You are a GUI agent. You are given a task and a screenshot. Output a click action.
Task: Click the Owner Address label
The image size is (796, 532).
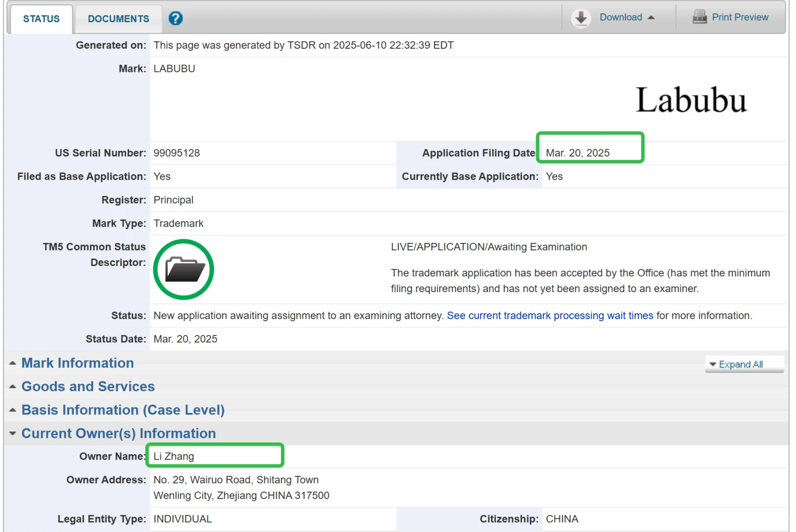click(x=106, y=480)
